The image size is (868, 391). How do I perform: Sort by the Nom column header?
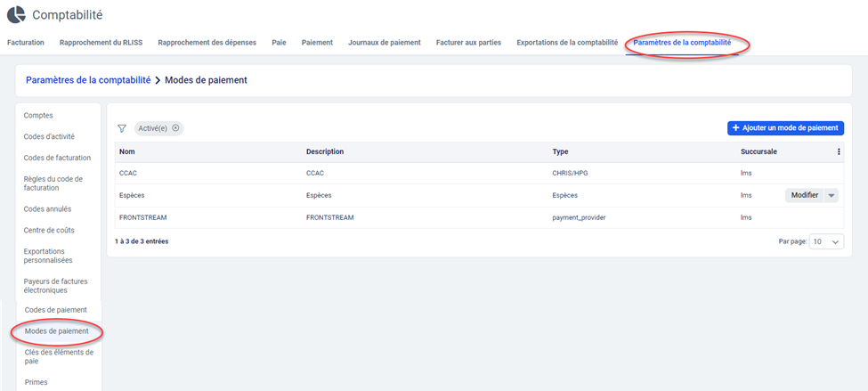[x=127, y=151]
